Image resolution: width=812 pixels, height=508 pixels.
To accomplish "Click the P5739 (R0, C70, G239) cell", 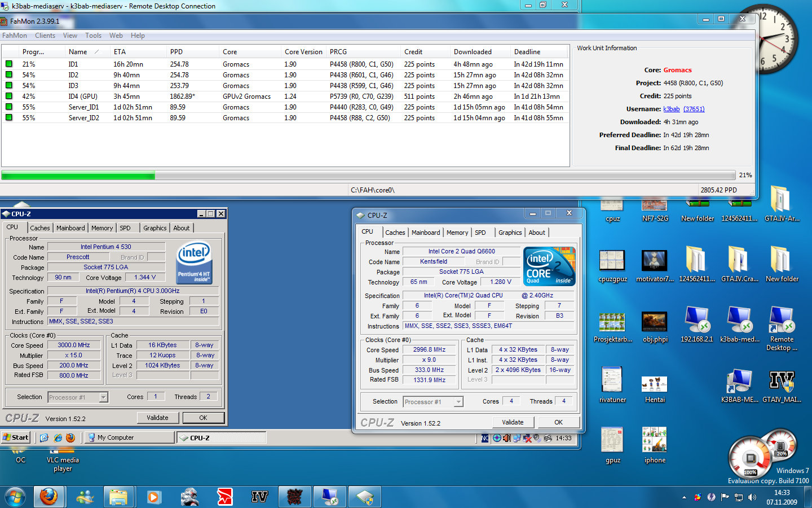I will [361, 97].
